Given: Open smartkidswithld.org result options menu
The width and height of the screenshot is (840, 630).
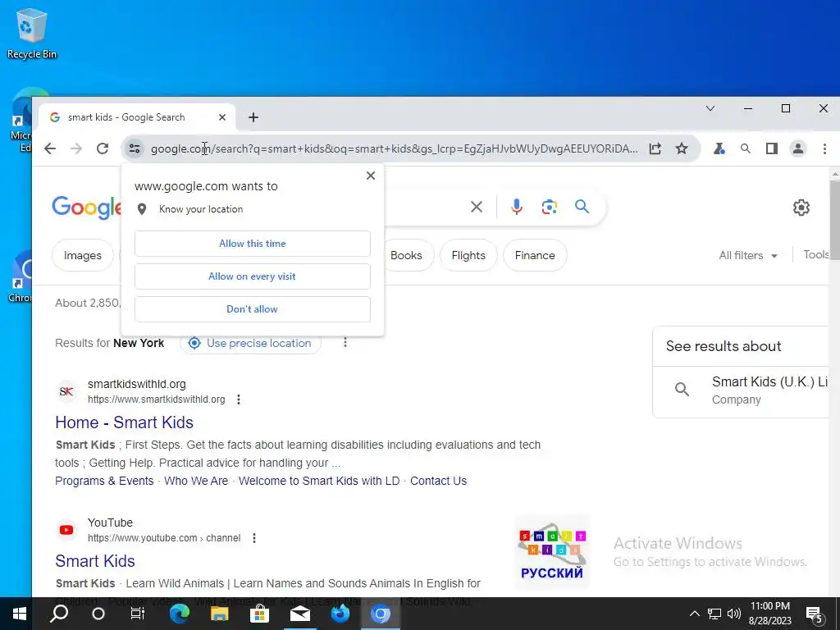Looking at the screenshot, I should click(239, 399).
